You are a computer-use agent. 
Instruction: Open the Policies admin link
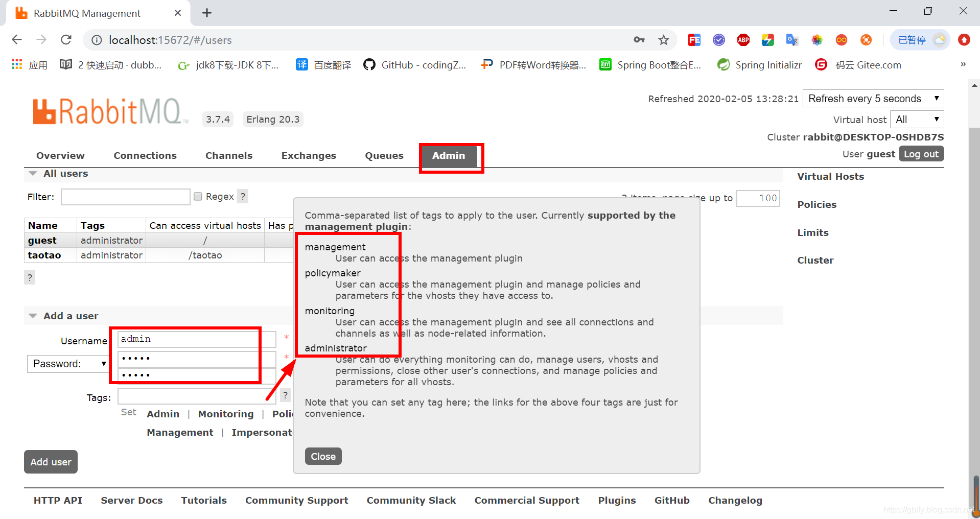pos(817,205)
